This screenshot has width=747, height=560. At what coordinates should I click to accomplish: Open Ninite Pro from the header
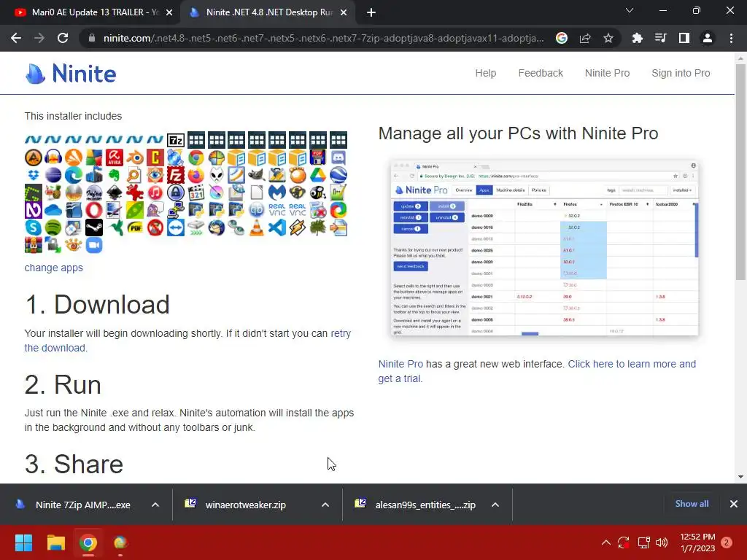pyautogui.click(x=607, y=74)
